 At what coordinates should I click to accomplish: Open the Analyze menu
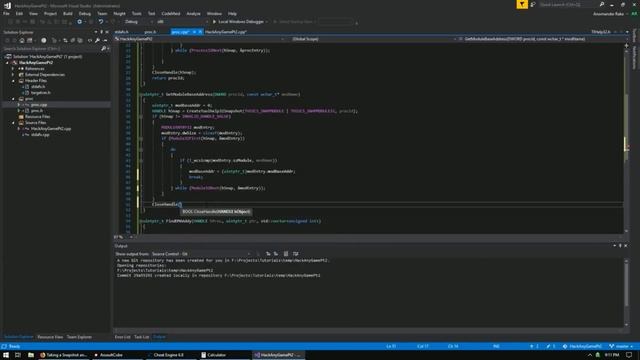point(193,13)
